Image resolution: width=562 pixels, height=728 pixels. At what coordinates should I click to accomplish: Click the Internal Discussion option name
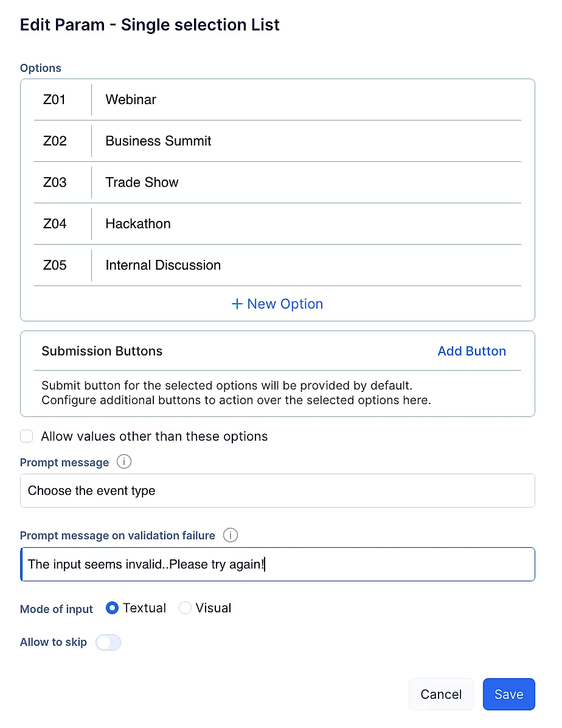163,265
